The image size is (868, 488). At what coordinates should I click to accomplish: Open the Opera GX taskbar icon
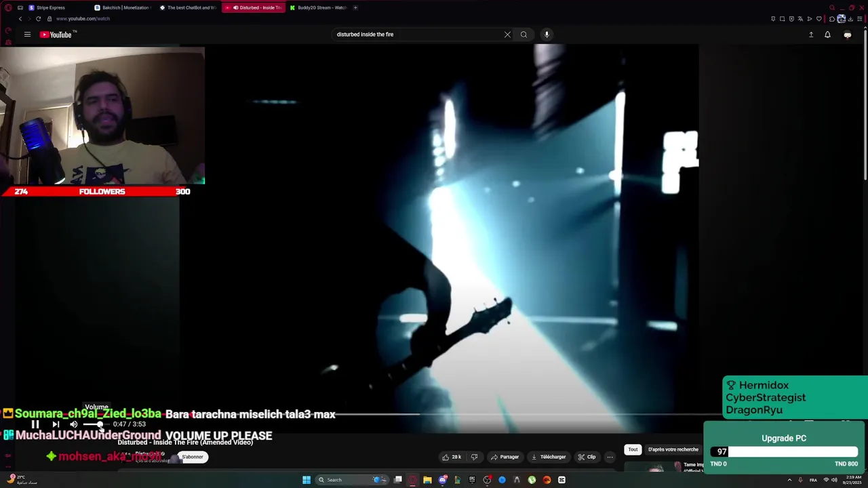[x=412, y=480]
